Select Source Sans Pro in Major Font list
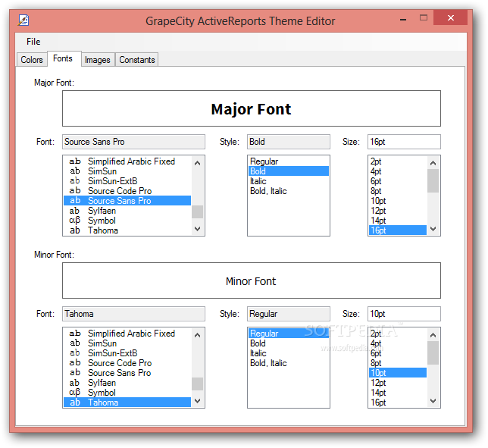The width and height of the screenshot is (488, 448). (127, 200)
